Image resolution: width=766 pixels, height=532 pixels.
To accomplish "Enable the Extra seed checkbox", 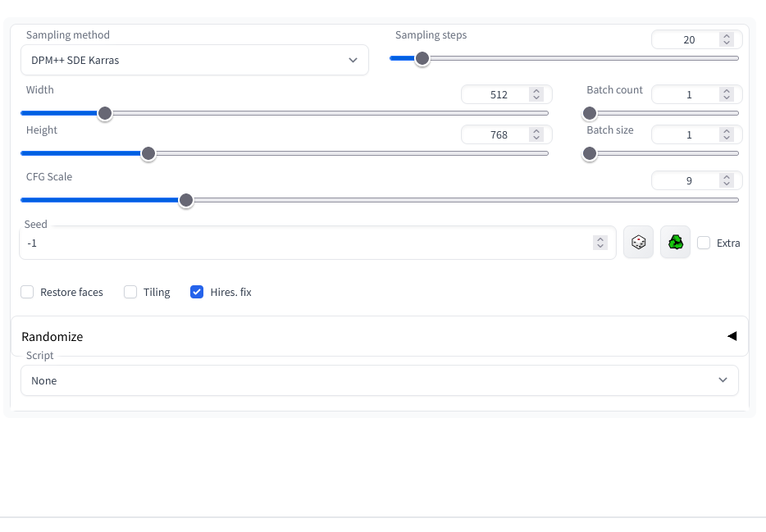I will point(704,243).
